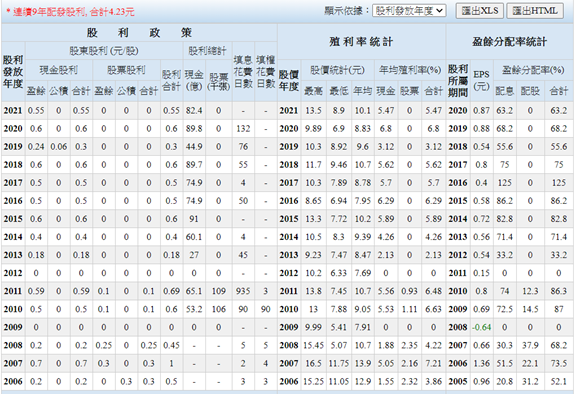The height and width of the screenshot is (394, 576).
Task: Select the 2021 dividend year cell
Action: point(13,111)
